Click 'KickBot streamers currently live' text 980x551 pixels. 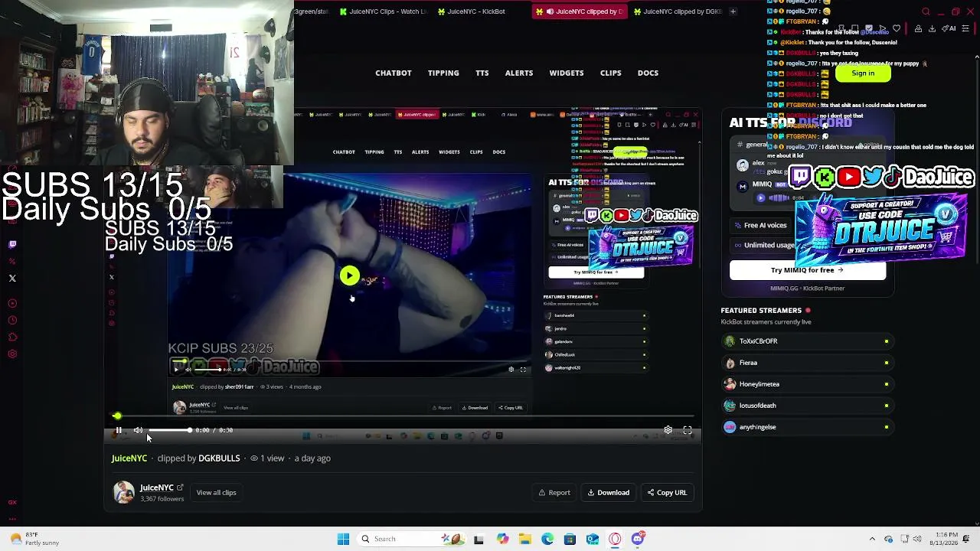(x=766, y=322)
